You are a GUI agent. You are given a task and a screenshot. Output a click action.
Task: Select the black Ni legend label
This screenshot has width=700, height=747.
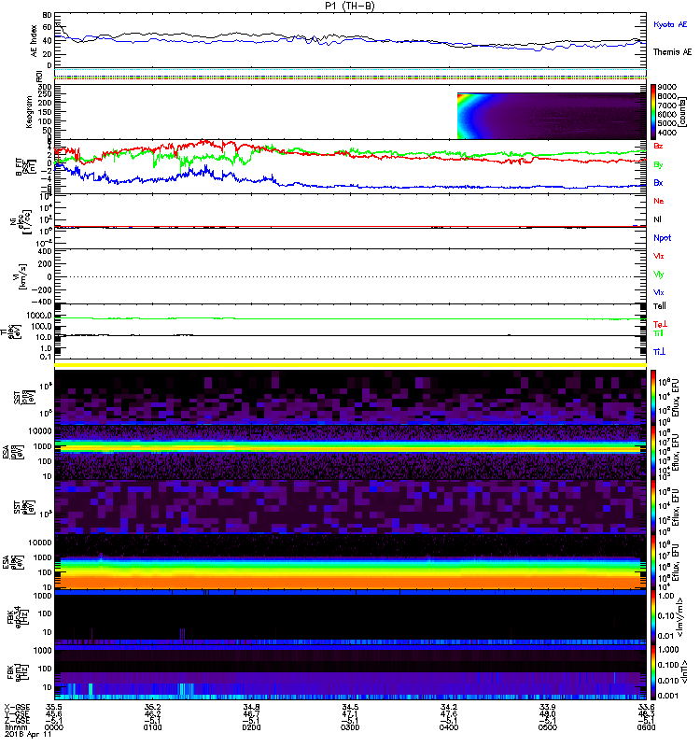point(657,219)
